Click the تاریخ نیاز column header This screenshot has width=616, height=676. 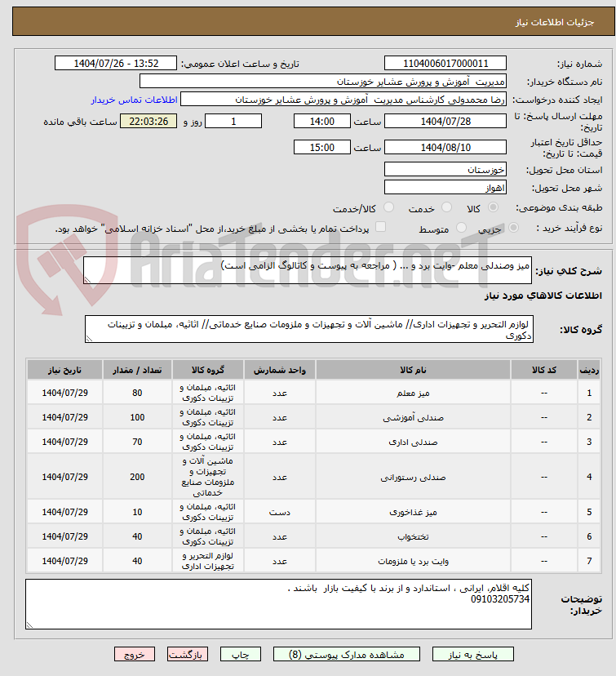click(64, 370)
